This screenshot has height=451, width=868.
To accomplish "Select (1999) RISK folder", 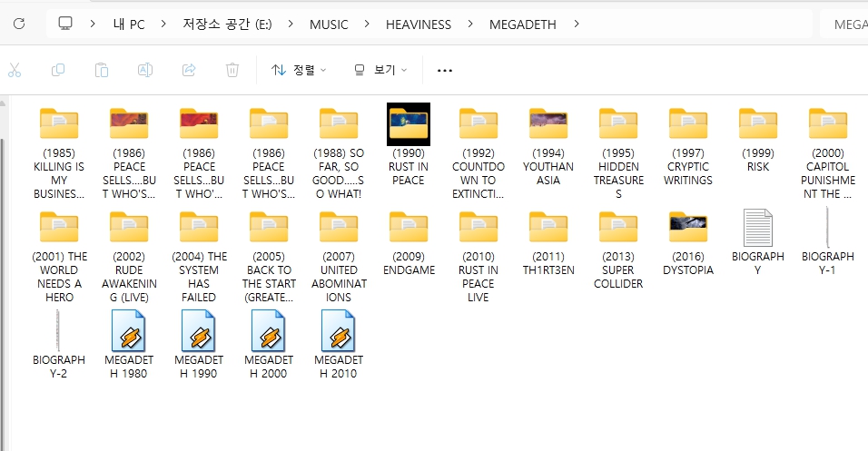I will coord(758,140).
